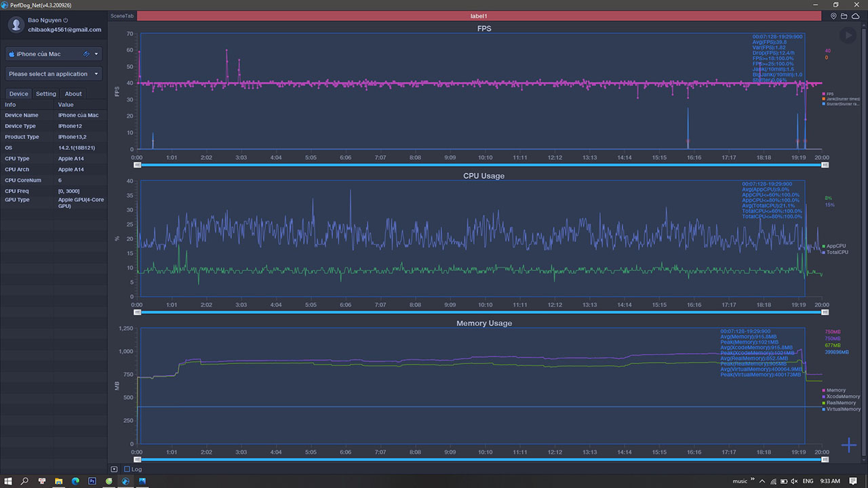Click the user avatar profile icon
The height and width of the screenshot is (488, 868).
16,25
